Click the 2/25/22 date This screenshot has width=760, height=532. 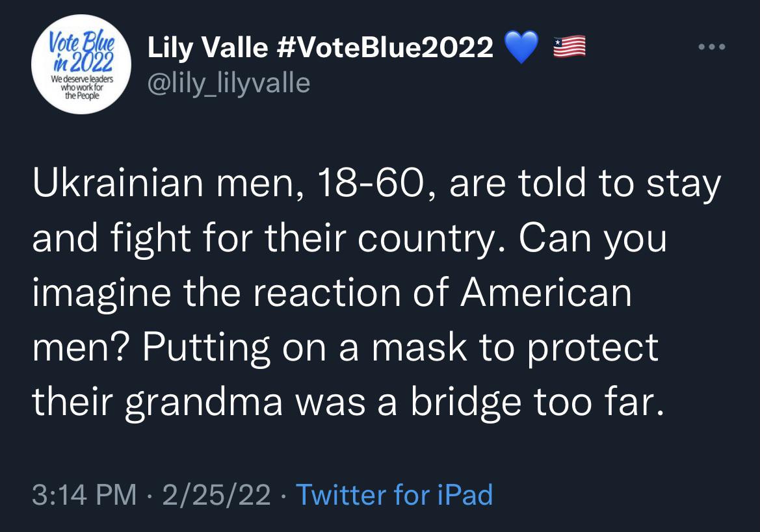pos(216,495)
